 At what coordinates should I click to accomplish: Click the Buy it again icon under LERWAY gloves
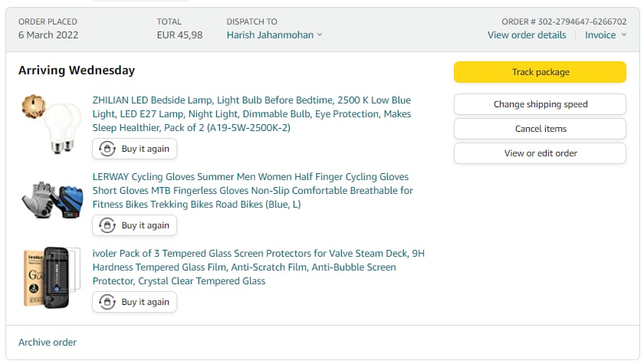[107, 225]
